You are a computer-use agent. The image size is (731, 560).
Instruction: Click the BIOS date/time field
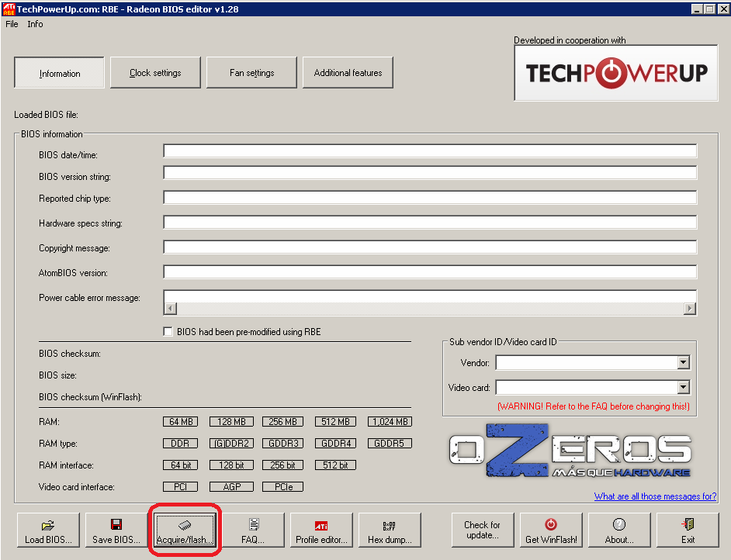pyautogui.click(x=430, y=151)
